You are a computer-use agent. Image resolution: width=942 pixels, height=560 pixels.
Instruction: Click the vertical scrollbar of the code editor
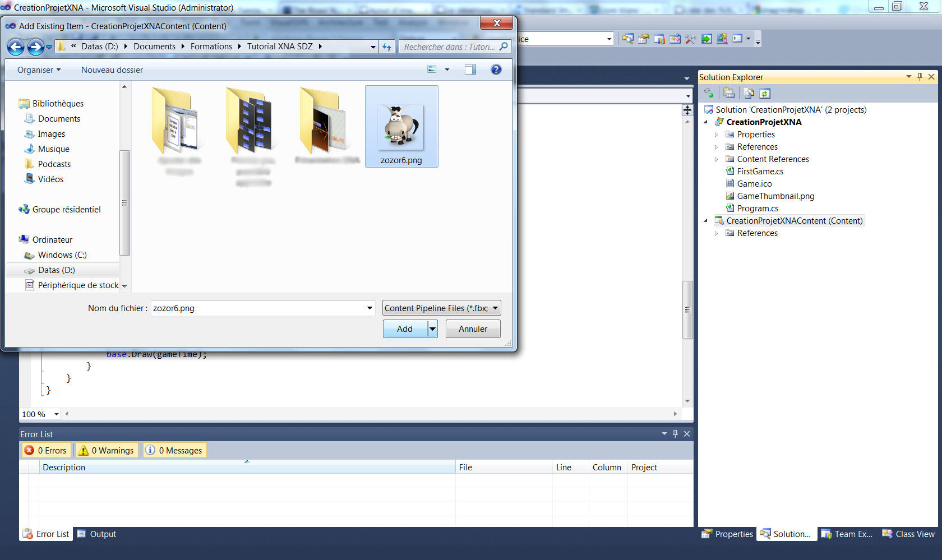point(687,309)
